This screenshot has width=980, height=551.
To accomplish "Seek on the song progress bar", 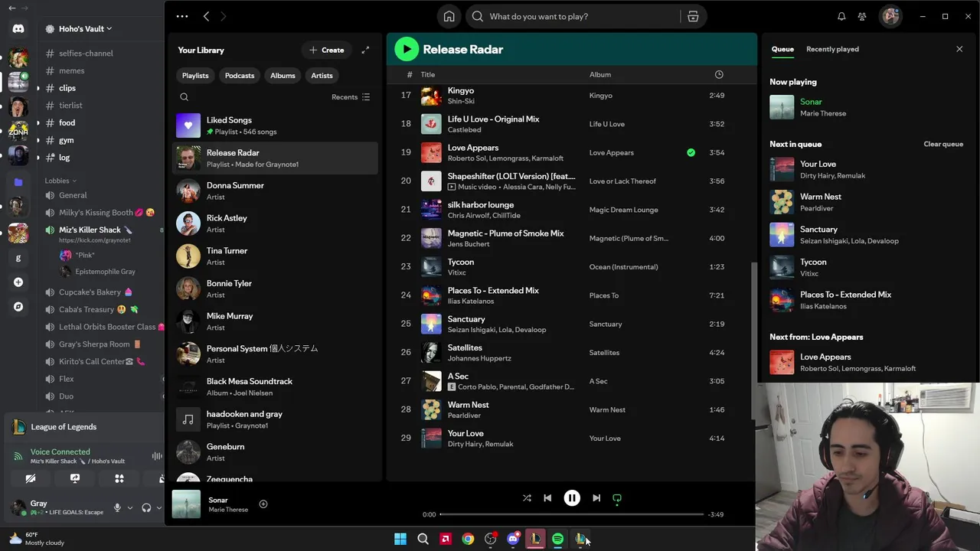I will point(571,514).
